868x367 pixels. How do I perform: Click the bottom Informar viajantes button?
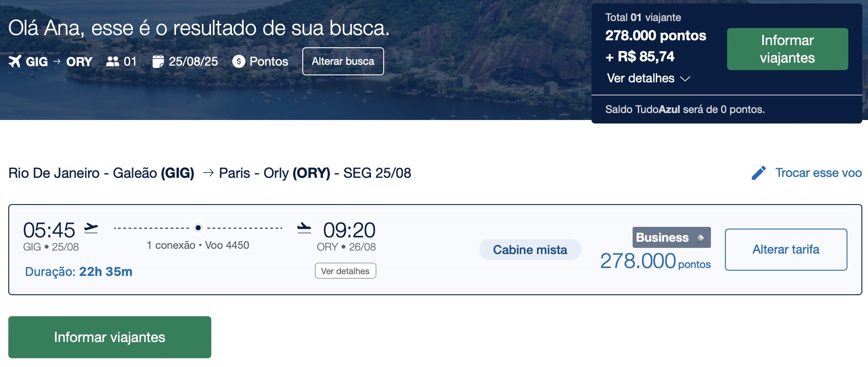[110, 337]
